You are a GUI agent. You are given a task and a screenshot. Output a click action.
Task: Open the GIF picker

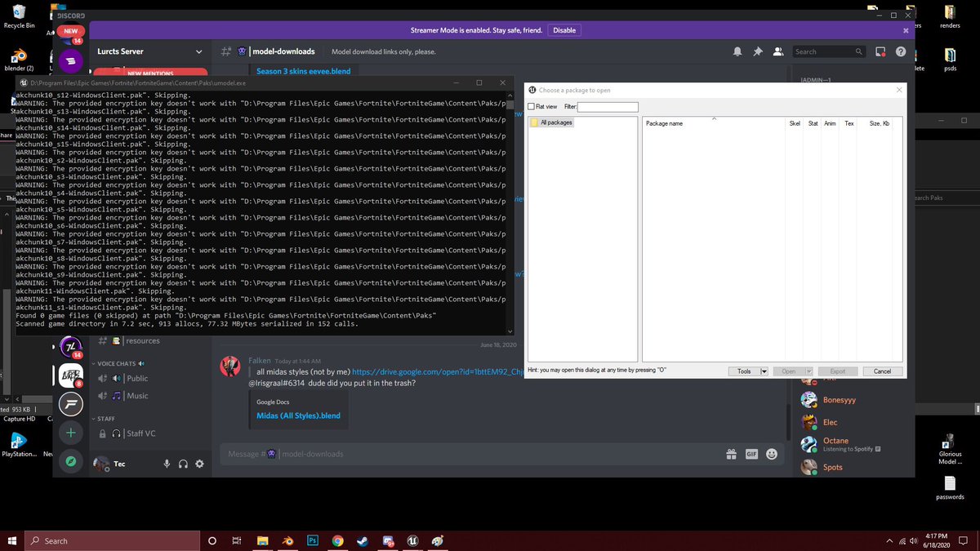pos(751,454)
